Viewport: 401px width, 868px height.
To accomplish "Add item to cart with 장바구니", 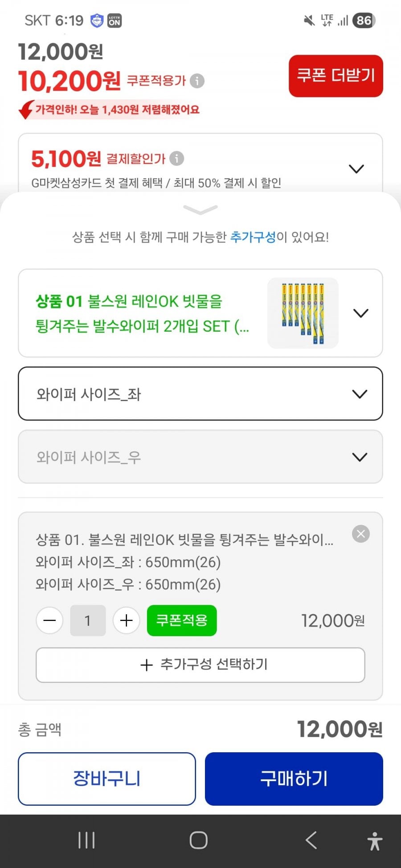I will (x=107, y=779).
